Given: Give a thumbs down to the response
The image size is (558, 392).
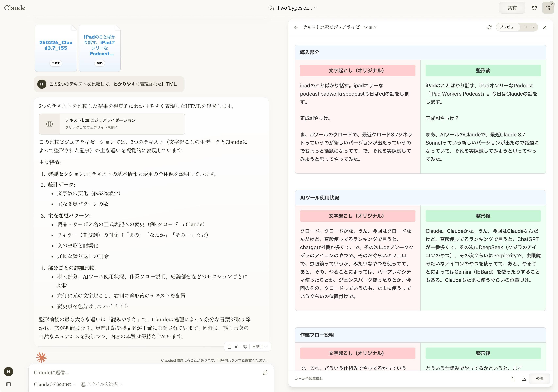Looking at the screenshot, I should (x=245, y=347).
